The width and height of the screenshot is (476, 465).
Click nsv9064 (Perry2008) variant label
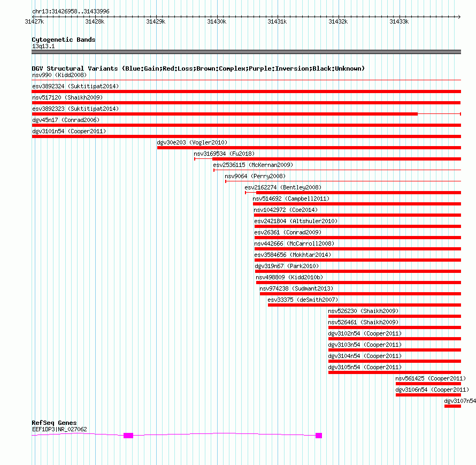point(255,176)
